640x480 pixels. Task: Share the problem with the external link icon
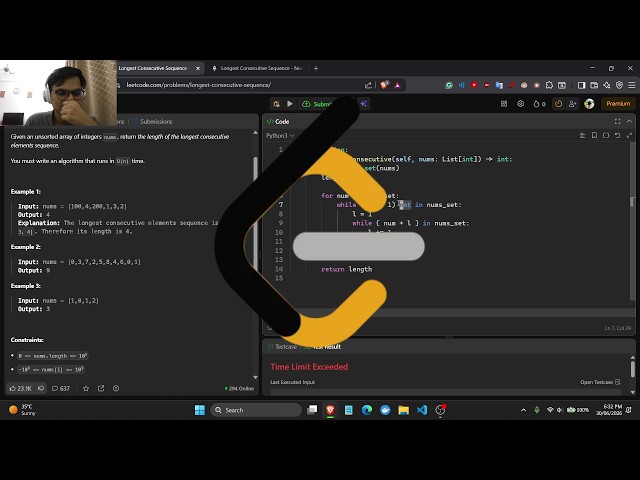pos(101,388)
